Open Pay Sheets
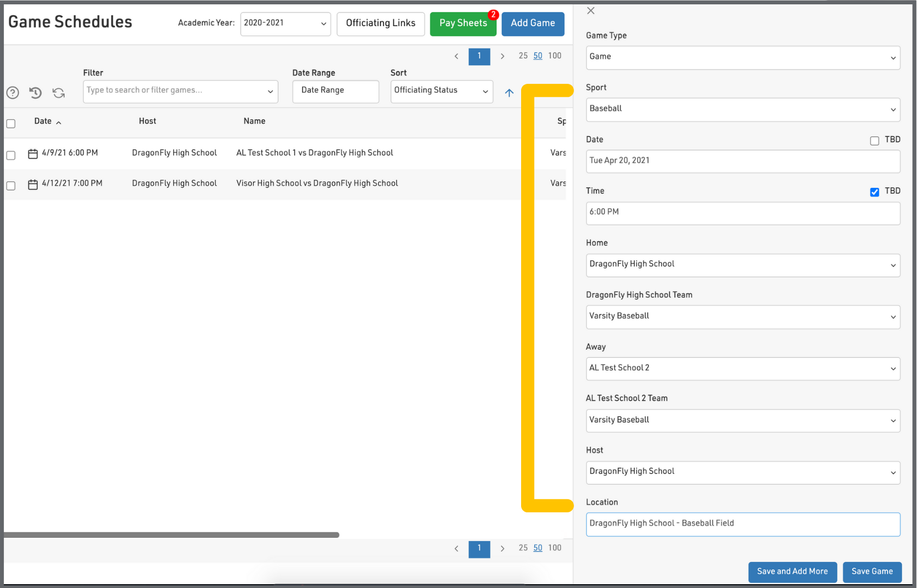 pyautogui.click(x=463, y=23)
